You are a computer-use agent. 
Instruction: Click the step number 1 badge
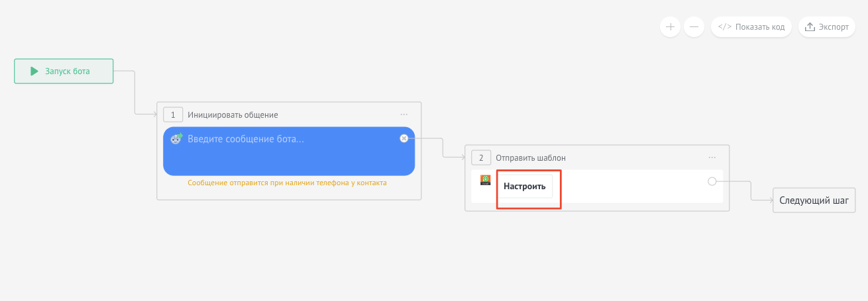point(173,114)
